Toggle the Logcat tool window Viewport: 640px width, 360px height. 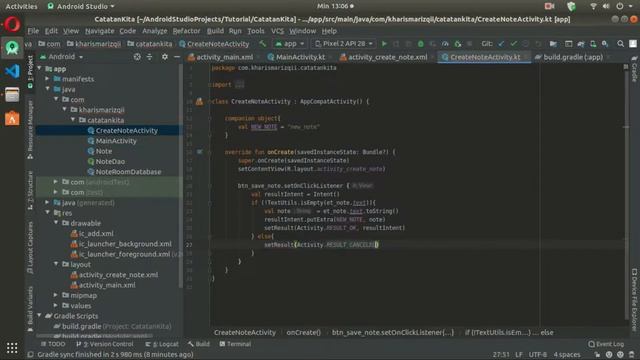162,344
